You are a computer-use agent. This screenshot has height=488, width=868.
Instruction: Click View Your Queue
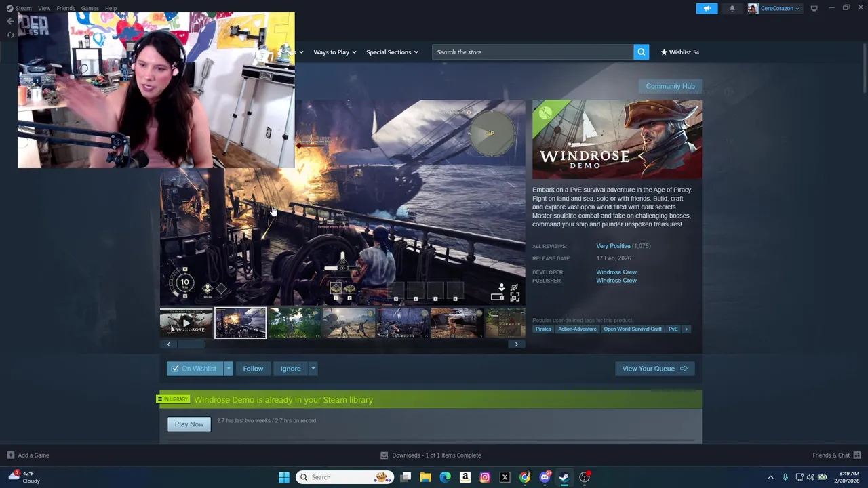654,369
